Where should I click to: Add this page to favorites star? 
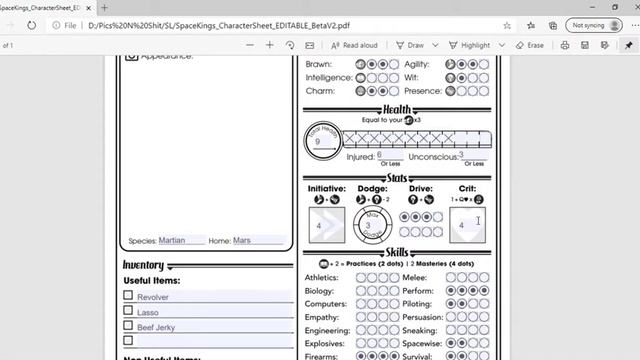(x=507, y=26)
